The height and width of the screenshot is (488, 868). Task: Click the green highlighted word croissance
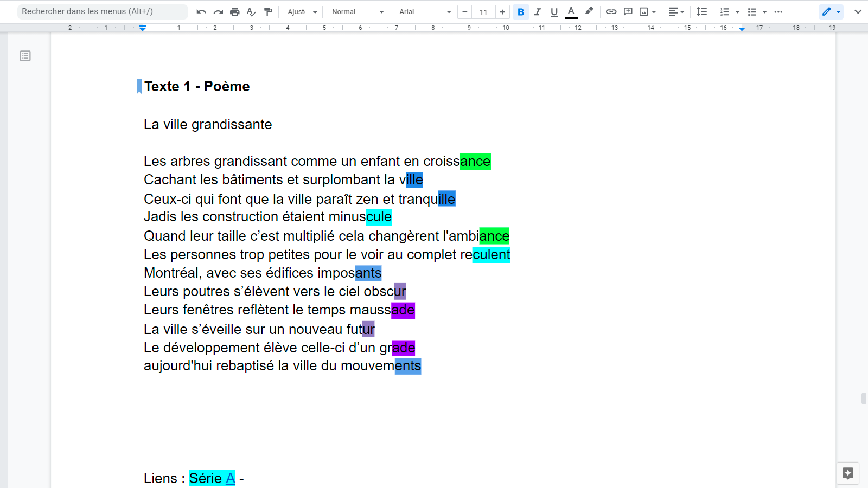457,161
